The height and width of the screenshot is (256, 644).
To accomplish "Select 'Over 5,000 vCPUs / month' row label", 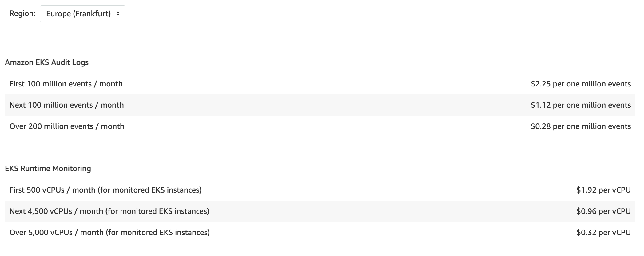I will [110, 233].
